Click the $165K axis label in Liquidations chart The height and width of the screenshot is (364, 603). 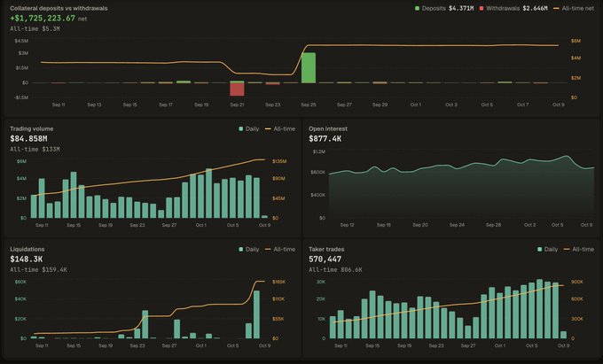coord(278,282)
